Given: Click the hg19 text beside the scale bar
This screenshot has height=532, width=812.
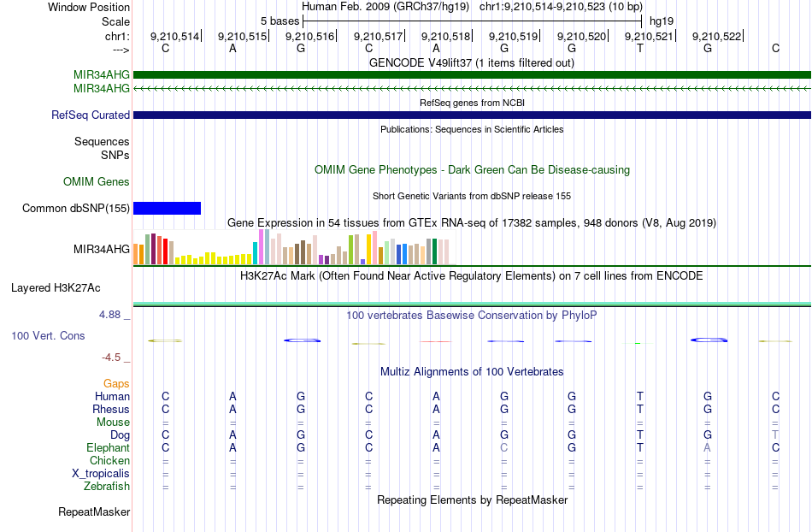Looking at the screenshot, I should click(x=662, y=21).
